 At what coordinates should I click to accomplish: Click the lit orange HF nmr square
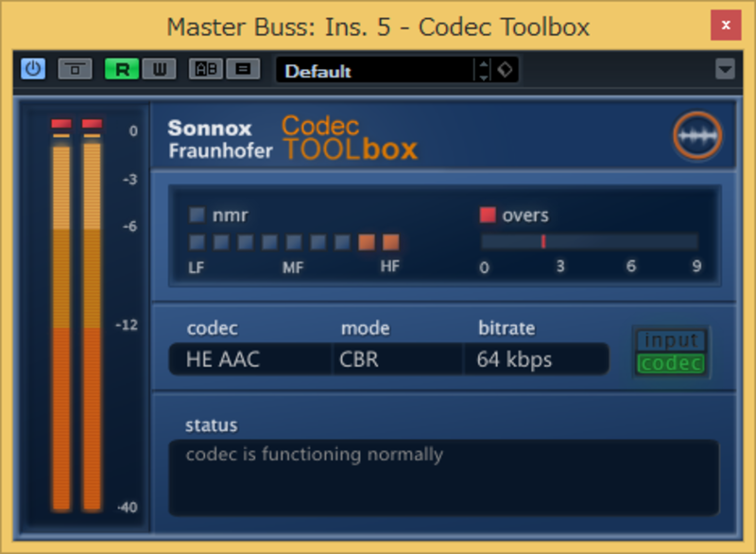390,242
